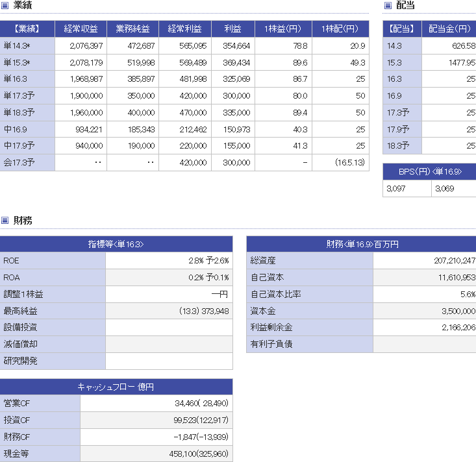Click the 配当金(円) column header
The width and height of the screenshot is (476, 462).
pyautogui.click(x=449, y=29)
